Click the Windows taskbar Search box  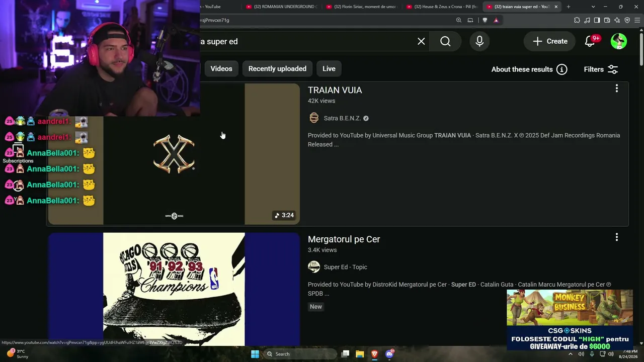[300, 354]
